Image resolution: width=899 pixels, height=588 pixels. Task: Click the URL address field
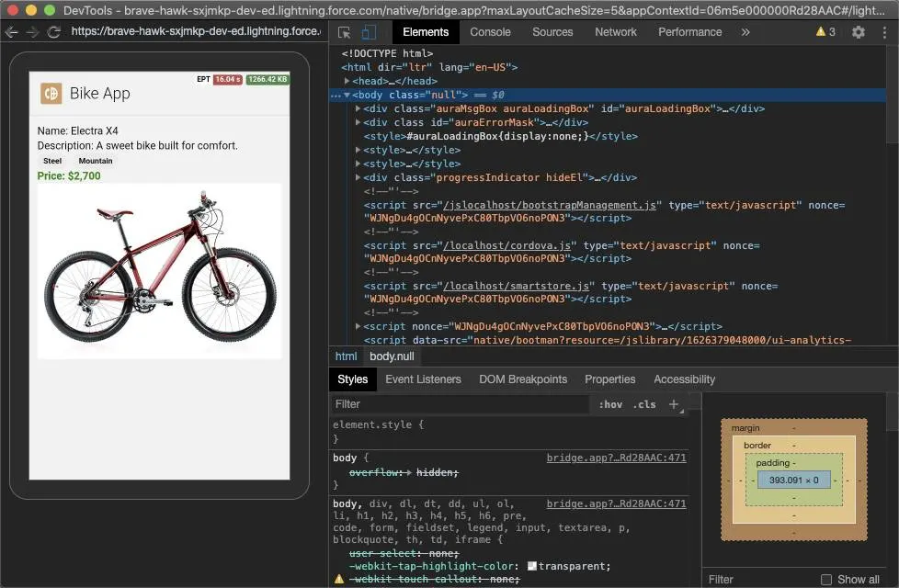(196, 31)
